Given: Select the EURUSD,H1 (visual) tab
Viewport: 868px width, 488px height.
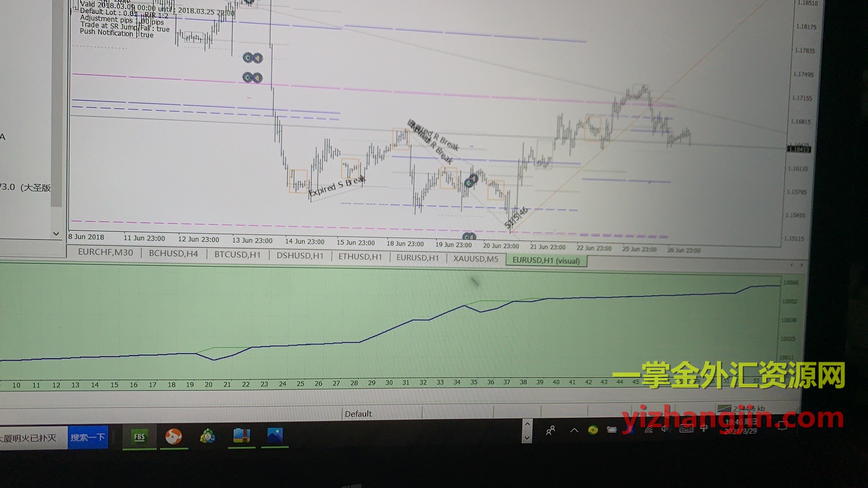Looking at the screenshot, I should point(546,261).
